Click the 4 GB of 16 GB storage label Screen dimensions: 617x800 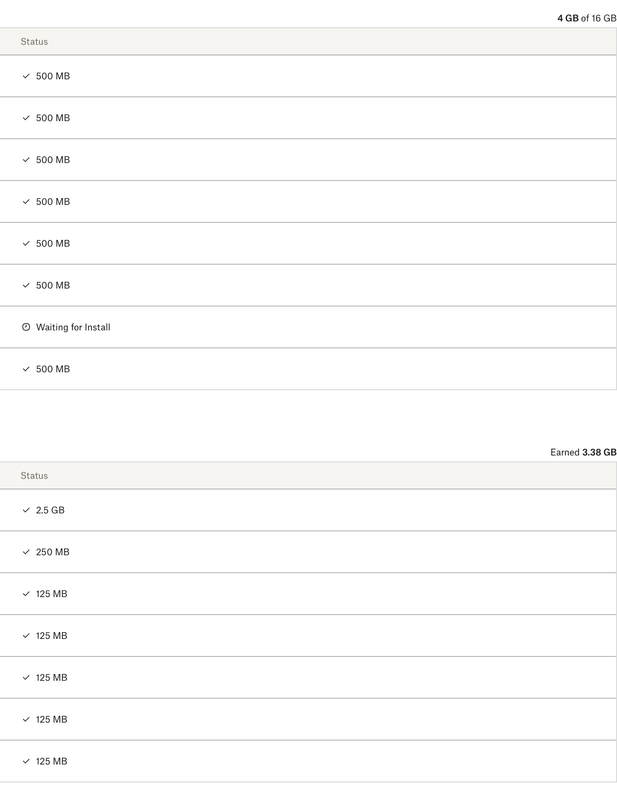586,18
